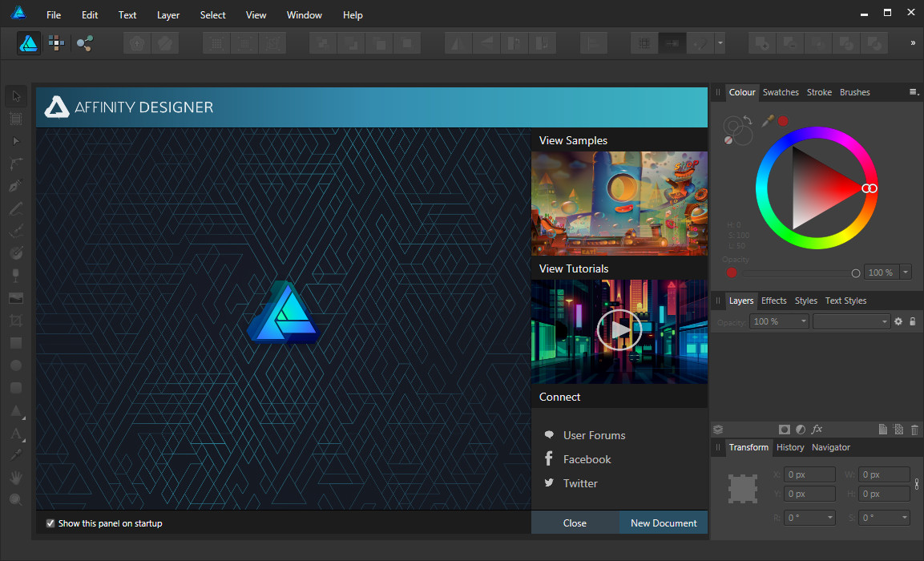
Task: Select the Pen tool
Action: point(16,186)
